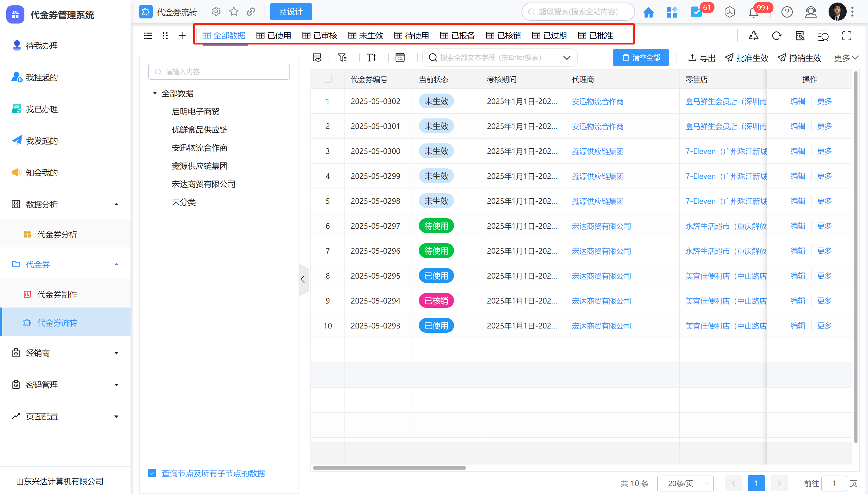Image resolution: width=868 pixels, height=494 pixels.
Task: Open the 已过期 data tab
Action: pos(549,35)
